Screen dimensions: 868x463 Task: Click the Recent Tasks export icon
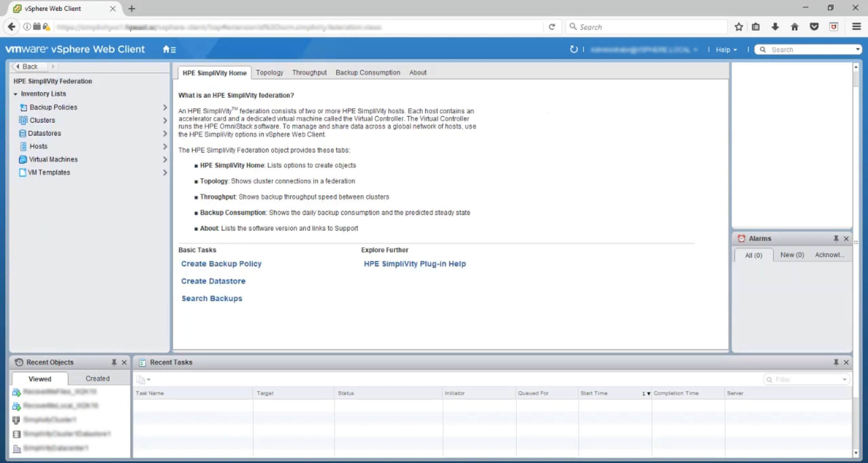coord(143,379)
